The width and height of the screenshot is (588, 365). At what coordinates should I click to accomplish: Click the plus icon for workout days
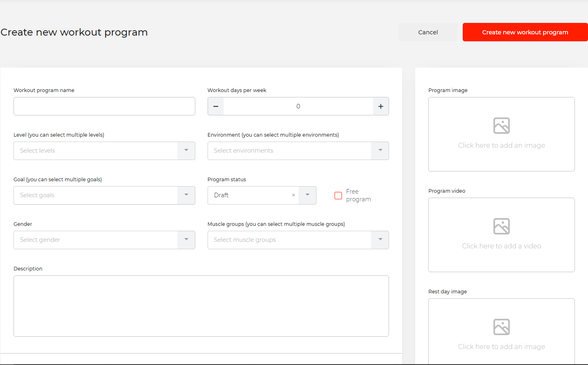click(x=381, y=106)
